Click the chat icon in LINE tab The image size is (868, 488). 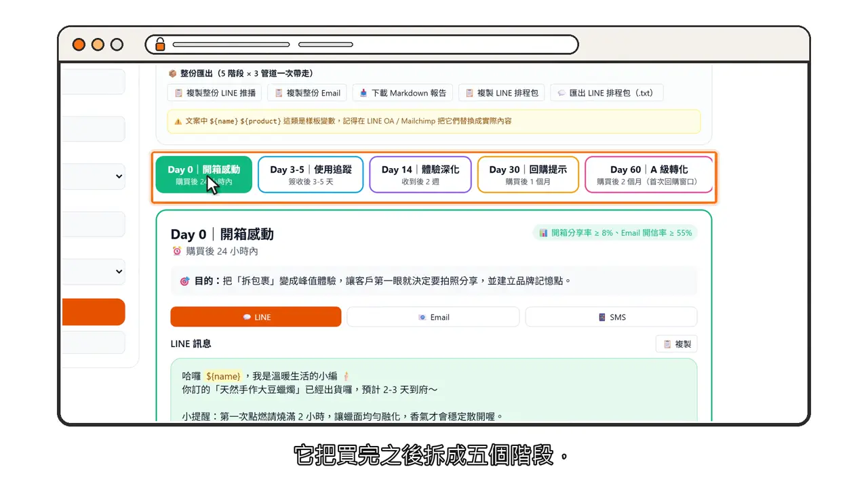click(x=247, y=317)
